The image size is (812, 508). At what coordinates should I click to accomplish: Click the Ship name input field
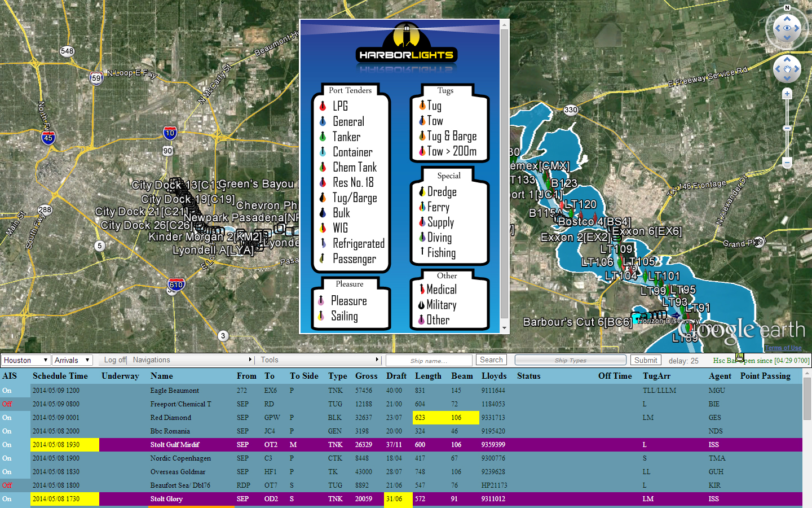[x=429, y=361]
